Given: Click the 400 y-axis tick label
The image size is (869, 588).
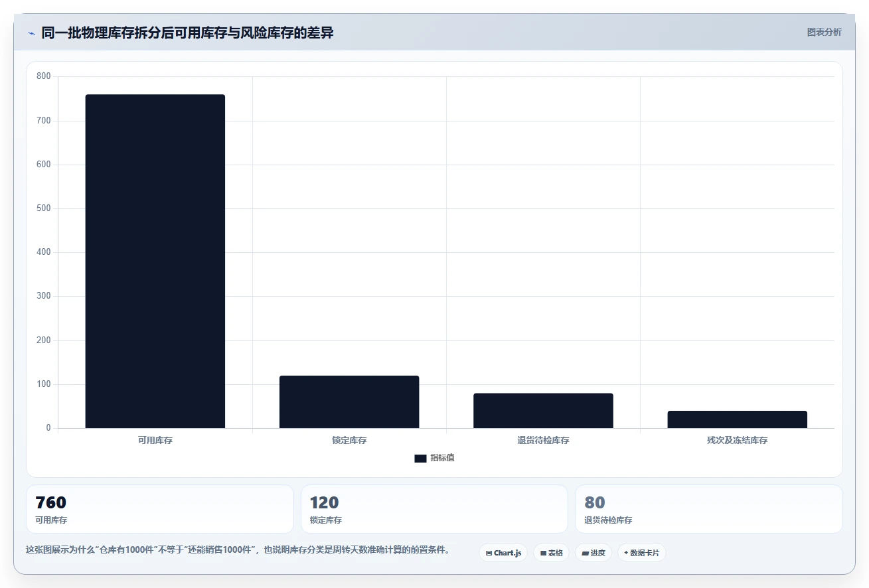Looking at the screenshot, I should click(44, 252).
